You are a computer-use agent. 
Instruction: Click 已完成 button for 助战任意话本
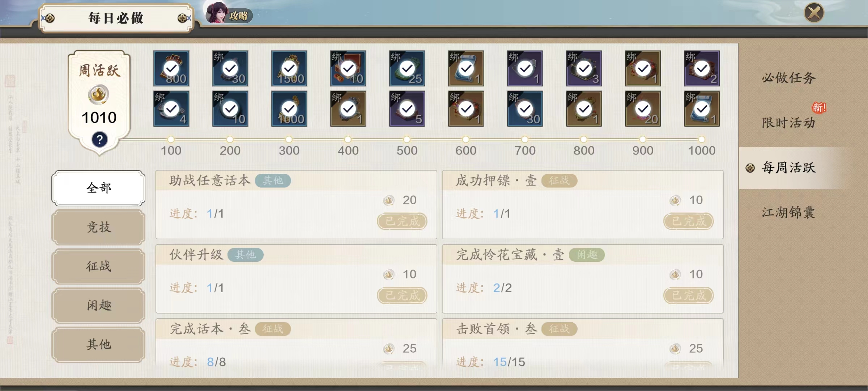click(x=402, y=221)
